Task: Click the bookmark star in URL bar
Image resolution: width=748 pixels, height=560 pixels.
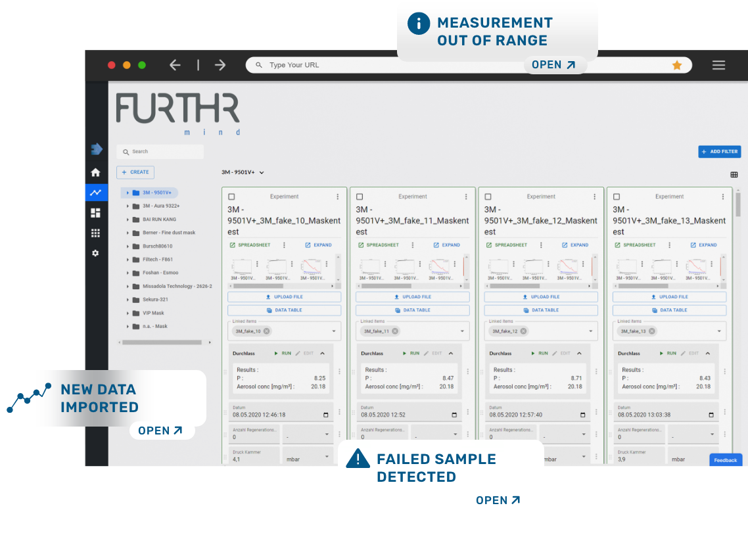Action: point(677,65)
